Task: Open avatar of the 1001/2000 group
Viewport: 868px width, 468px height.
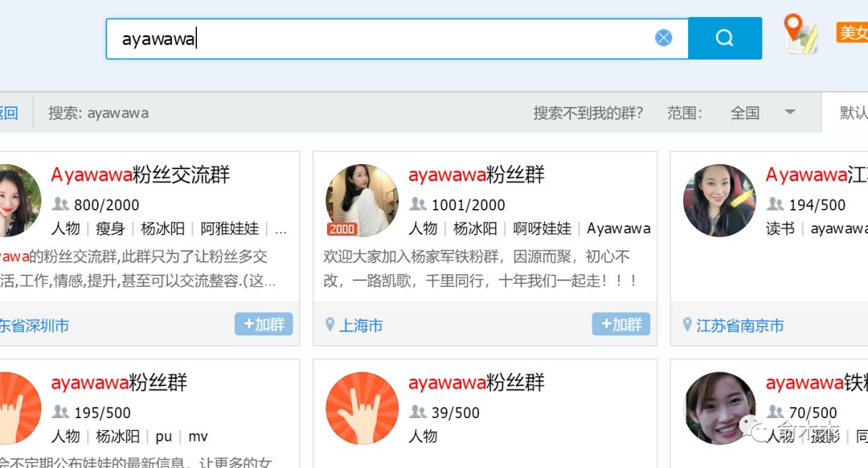Action: click(362, 200)
